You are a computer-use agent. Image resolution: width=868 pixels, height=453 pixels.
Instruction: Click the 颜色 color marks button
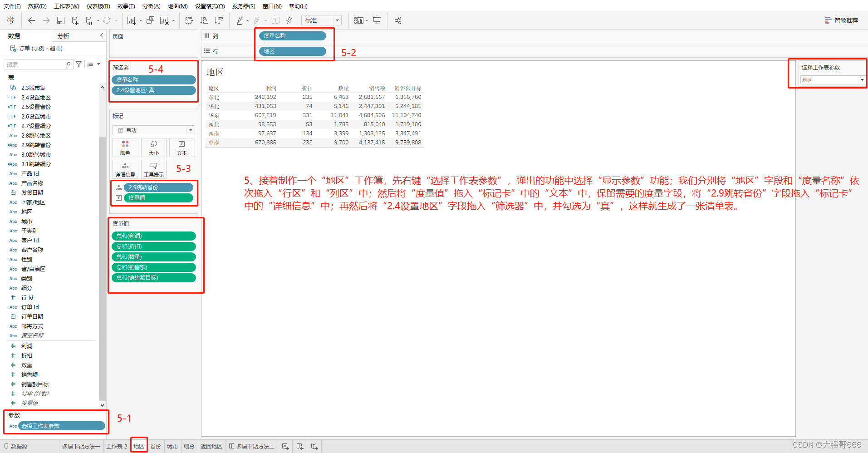tap(125, 148)
